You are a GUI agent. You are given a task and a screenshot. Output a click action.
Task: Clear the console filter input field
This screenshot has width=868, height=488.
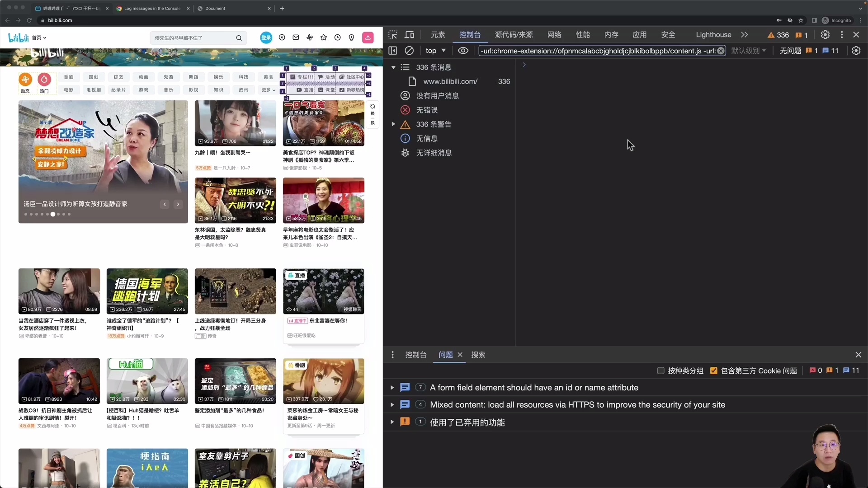click(721, 51)
